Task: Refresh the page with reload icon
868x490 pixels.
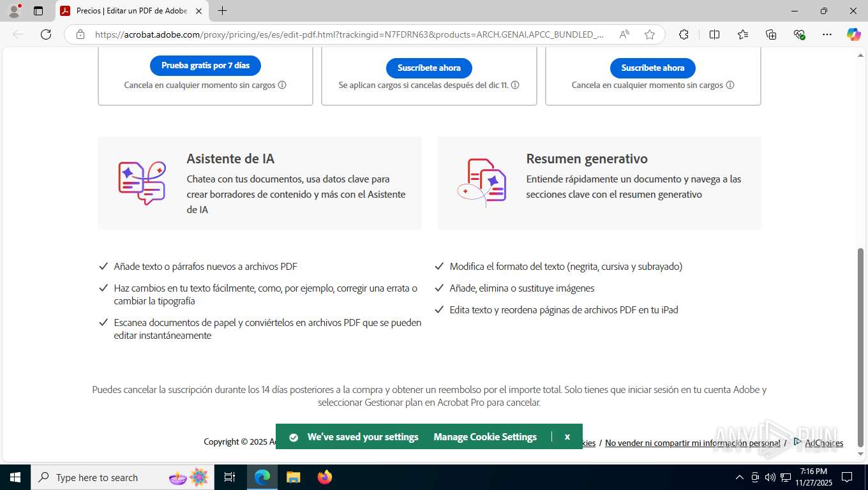Action: [x=46, y=34]
